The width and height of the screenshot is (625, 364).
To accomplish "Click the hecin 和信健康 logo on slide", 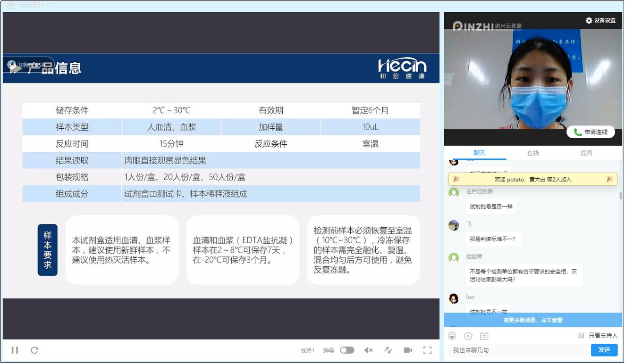I will (402, 68).
